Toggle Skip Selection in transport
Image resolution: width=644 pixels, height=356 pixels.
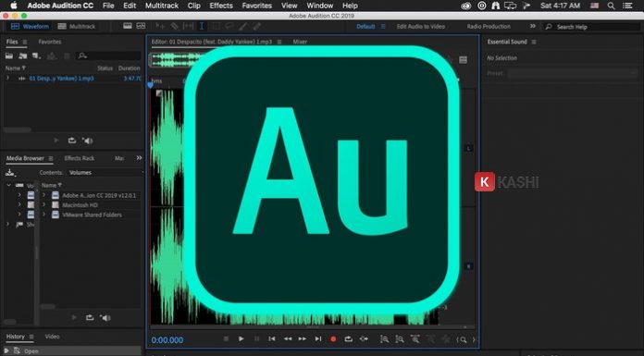pos(364,338)
